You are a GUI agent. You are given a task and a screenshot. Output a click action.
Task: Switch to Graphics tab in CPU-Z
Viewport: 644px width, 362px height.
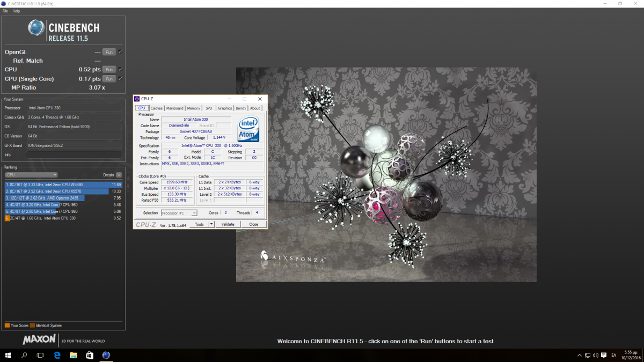[225, 108]
